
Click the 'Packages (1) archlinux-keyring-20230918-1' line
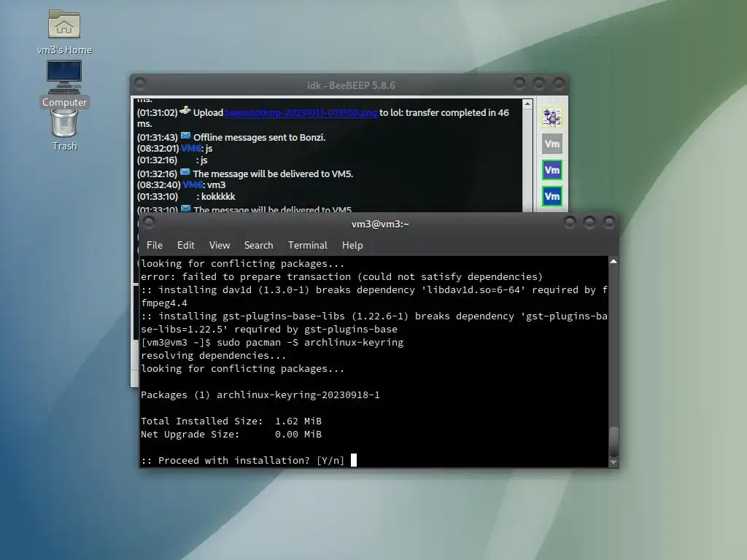[x=260, y=394]
